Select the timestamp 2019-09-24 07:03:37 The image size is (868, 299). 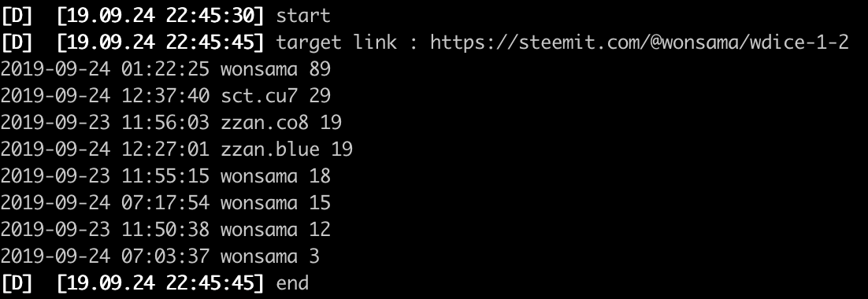coord(106,257)
